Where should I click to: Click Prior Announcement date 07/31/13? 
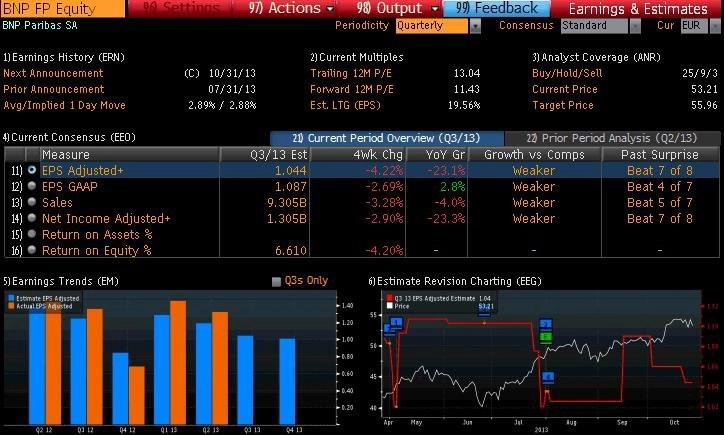tap(232, 89)
